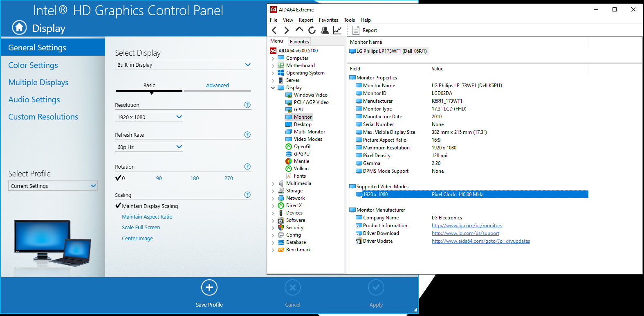Select Center Image scaling option
The height and width of the screenshot is (316, 644).
(x=137, y=239)
